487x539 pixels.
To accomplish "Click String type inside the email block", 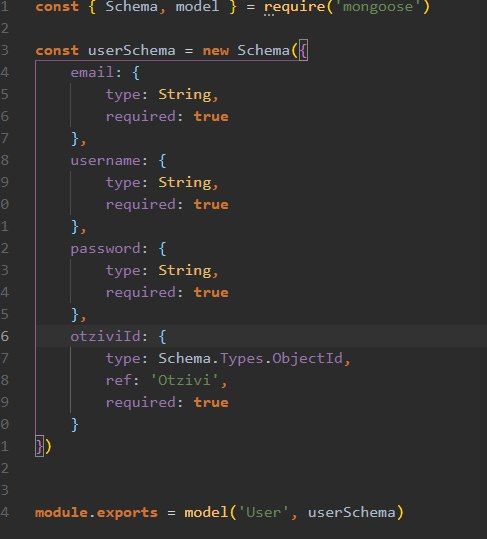I will tap(185, 95).
